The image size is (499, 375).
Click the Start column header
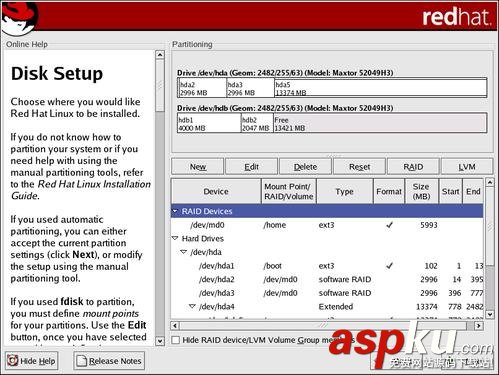[x=450, y=191]
